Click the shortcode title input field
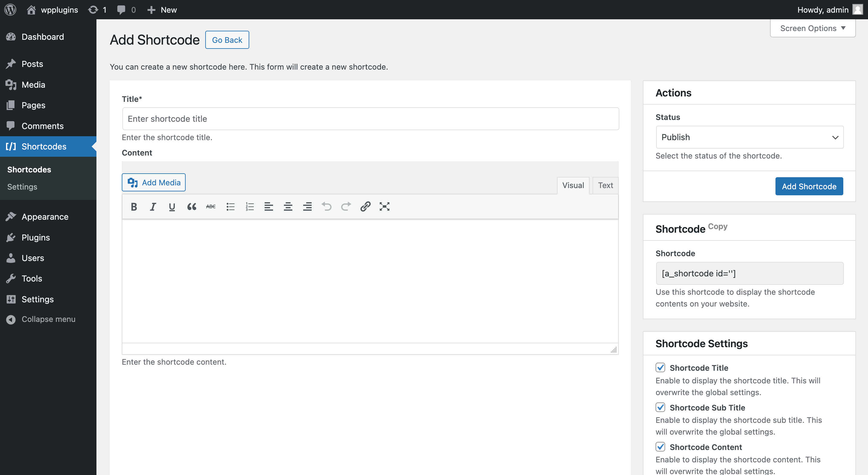868x475 pixels. tap(370, 119)
